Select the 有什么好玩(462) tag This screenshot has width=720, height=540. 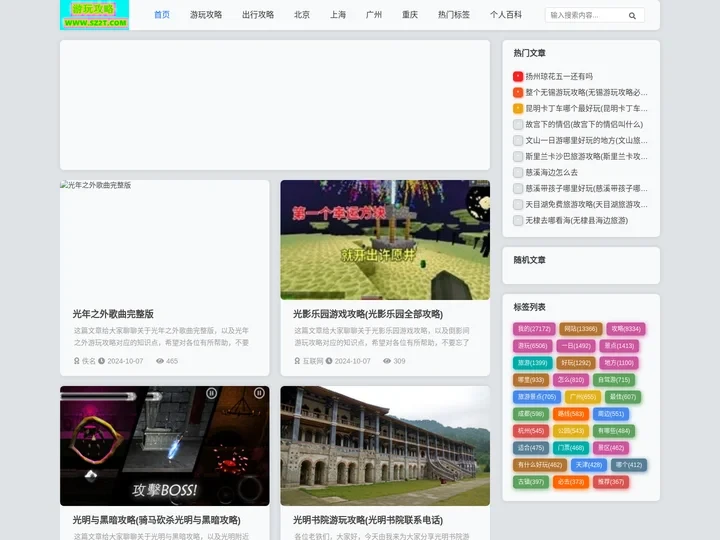pos(540,465)
